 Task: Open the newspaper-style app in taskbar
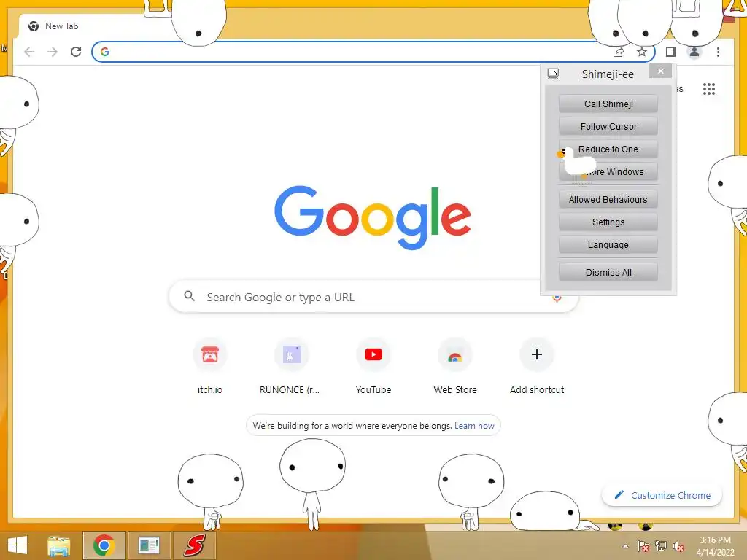point(149,545)
